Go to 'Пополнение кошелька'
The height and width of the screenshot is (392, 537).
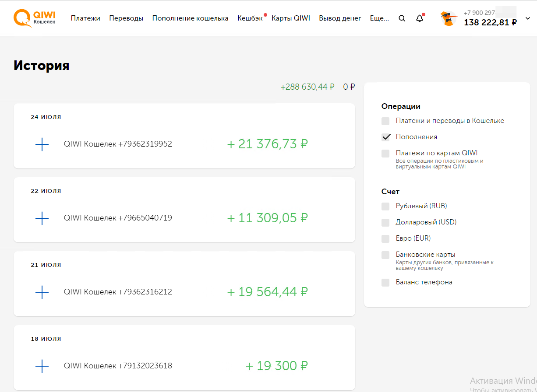[x=191, y=18]
